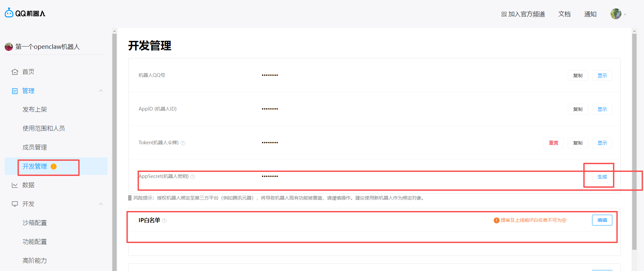The image size is (644, 271).
Task: Show the Token(机器人令牌) value
Action: pos(602,143)
